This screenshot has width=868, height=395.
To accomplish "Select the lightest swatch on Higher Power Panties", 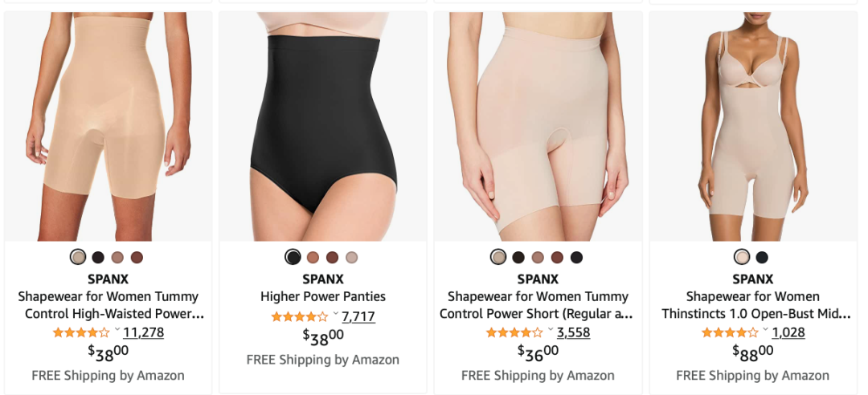I will 351,257.
